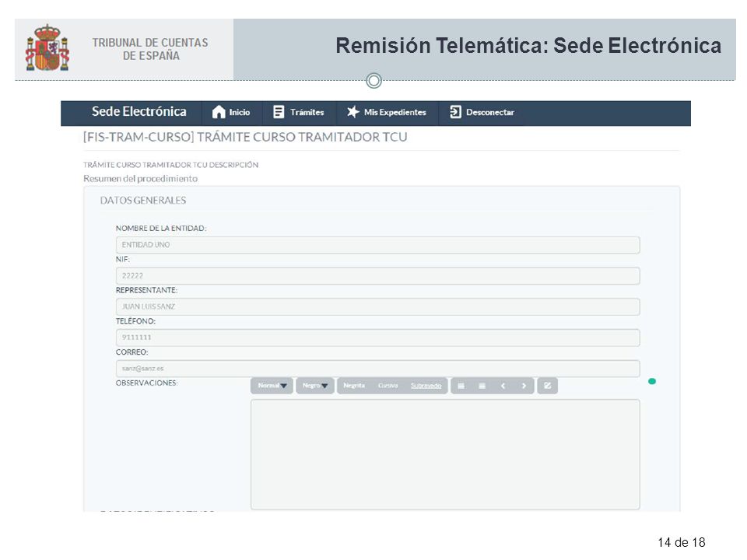Screen dimensions: 747x560
Task: Select the Correo email field
Action: click(378, 369)
